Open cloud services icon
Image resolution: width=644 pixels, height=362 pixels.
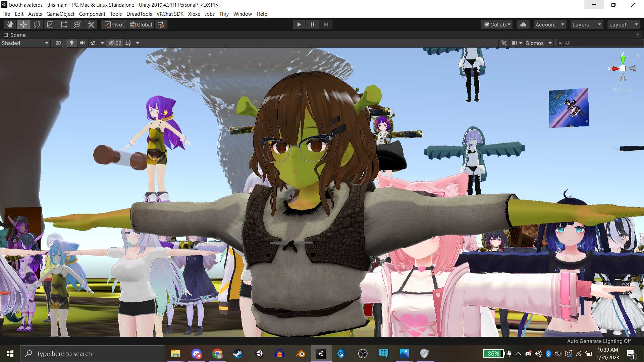point(523,24)
